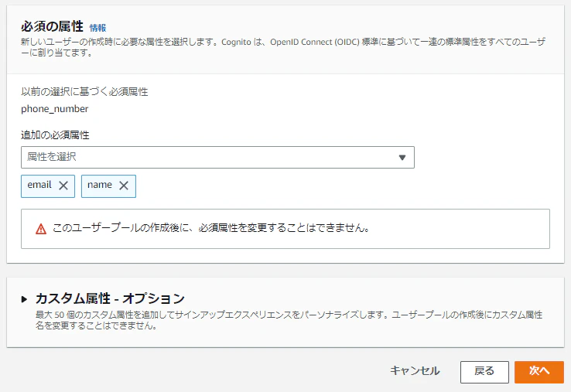Open the 情報 link beside 必須の属性
The height and width of the screenshot is (392, 571).
97,28
